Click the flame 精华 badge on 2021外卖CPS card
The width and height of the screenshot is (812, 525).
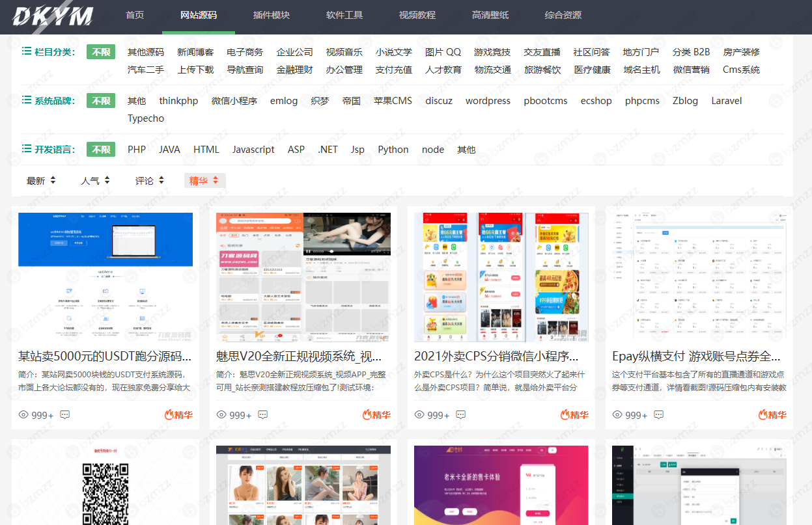[x=574, y=414]
